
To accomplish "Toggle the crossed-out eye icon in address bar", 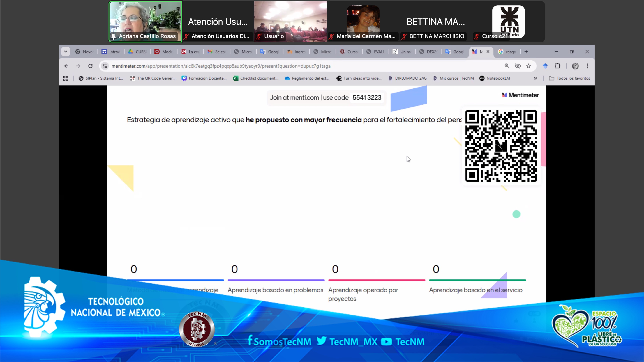I will pos(518,66).
